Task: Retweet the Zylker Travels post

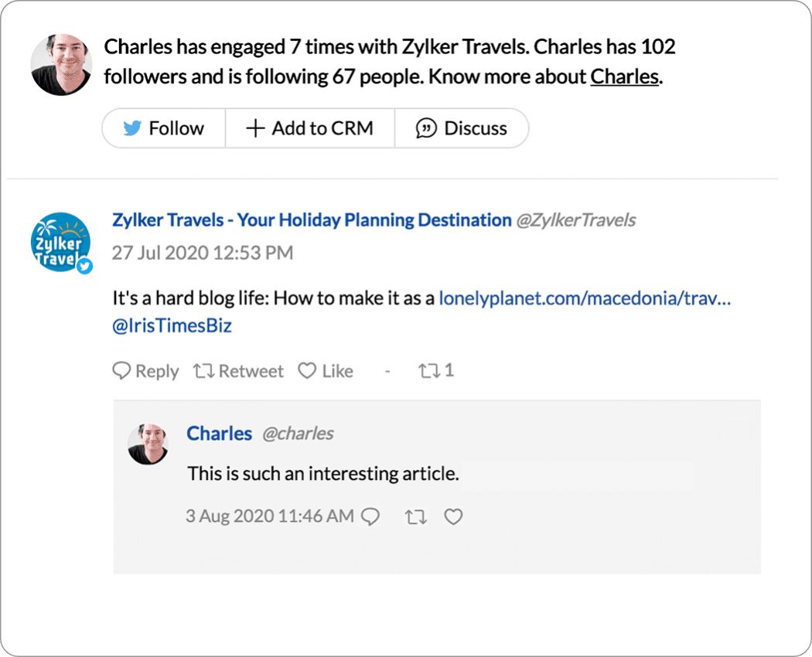Action: 238,372
